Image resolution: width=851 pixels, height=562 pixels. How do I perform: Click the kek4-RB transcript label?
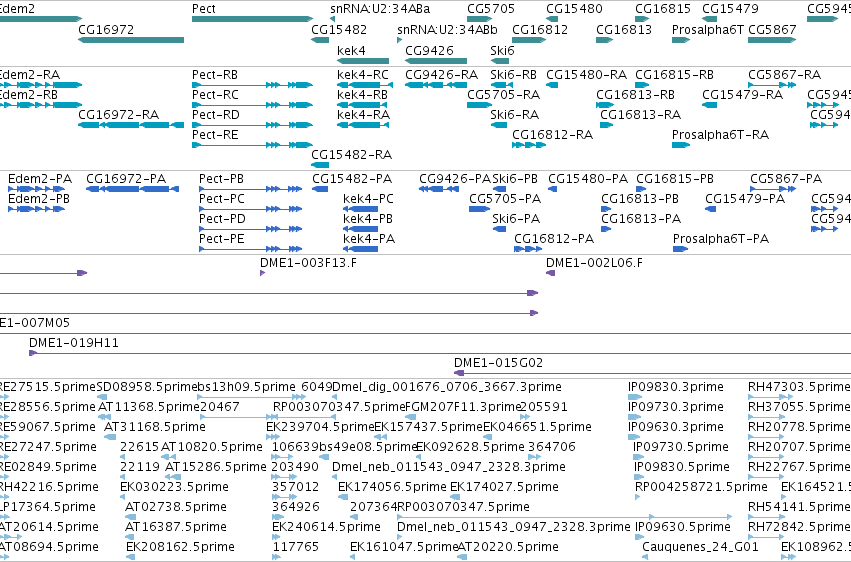363,94
